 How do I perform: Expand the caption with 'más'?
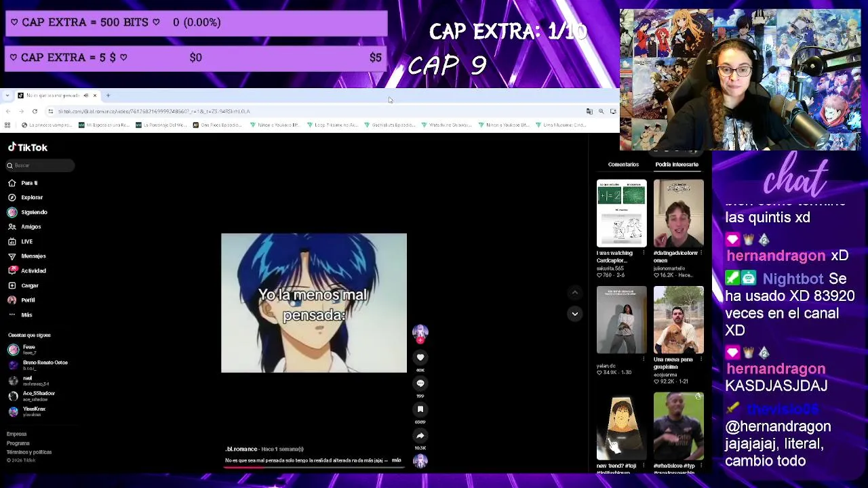click(x=397, y=460)
